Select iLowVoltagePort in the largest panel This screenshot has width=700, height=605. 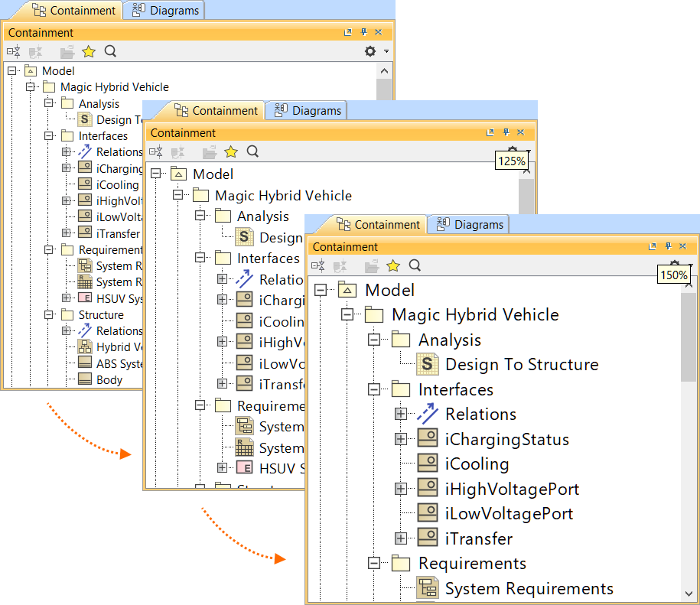509,513
